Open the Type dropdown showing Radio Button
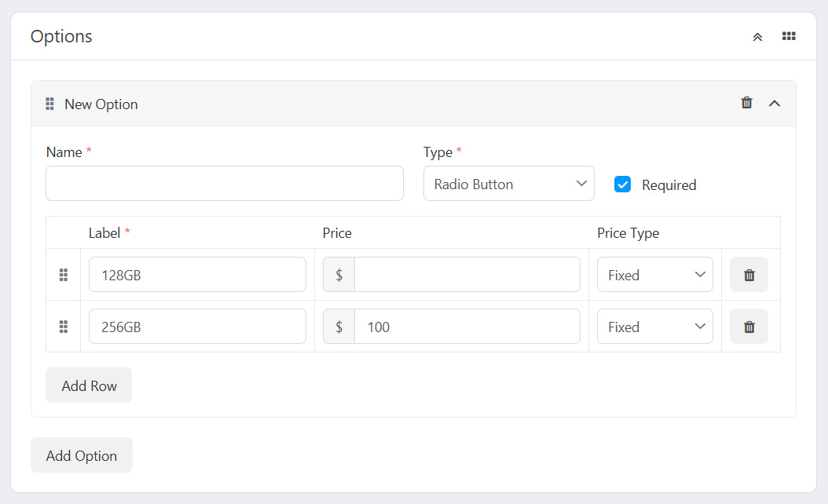This screenshot has height=504, width=828. pos(508,184)
